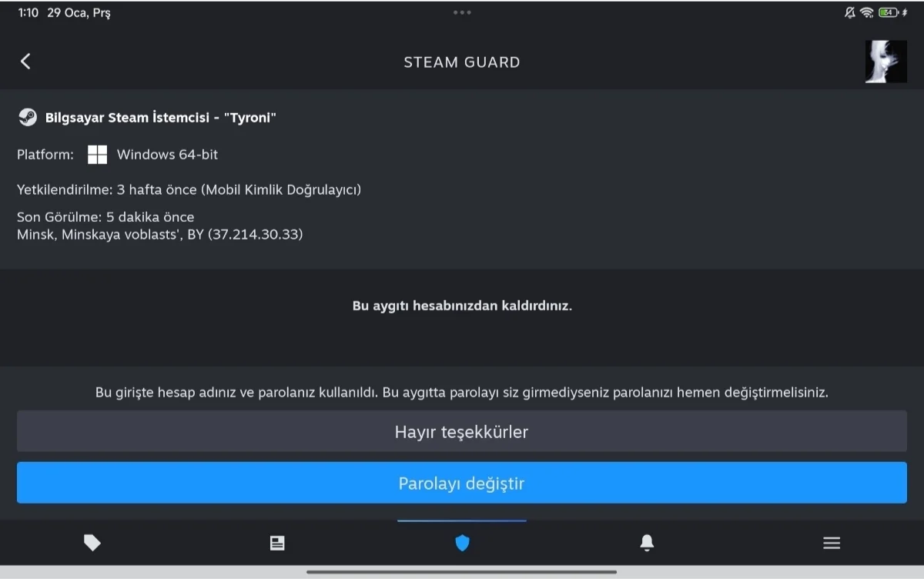924x579 pixels.
Task: Tap the Yetkilendirilme: 3 hafta önce line
Action: [189, 189]
